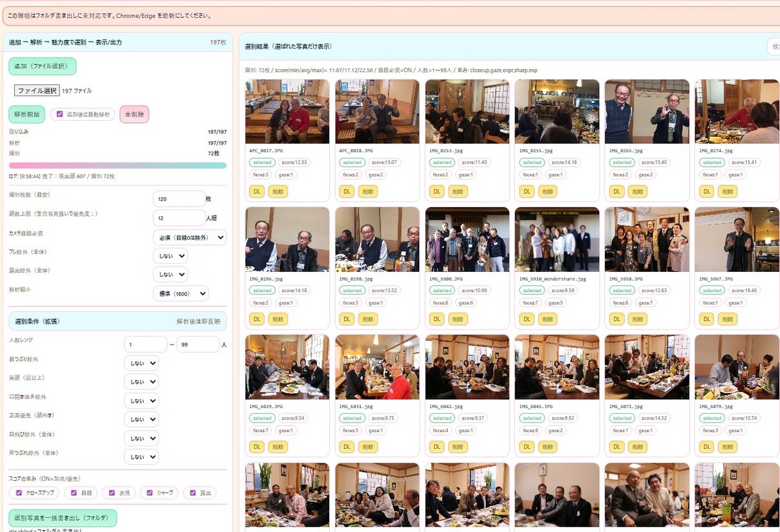Image resolution: width=780 pixels, height=532 pixels.
Task: Disable the シャープ score weight checkbox
Action: 150,493
